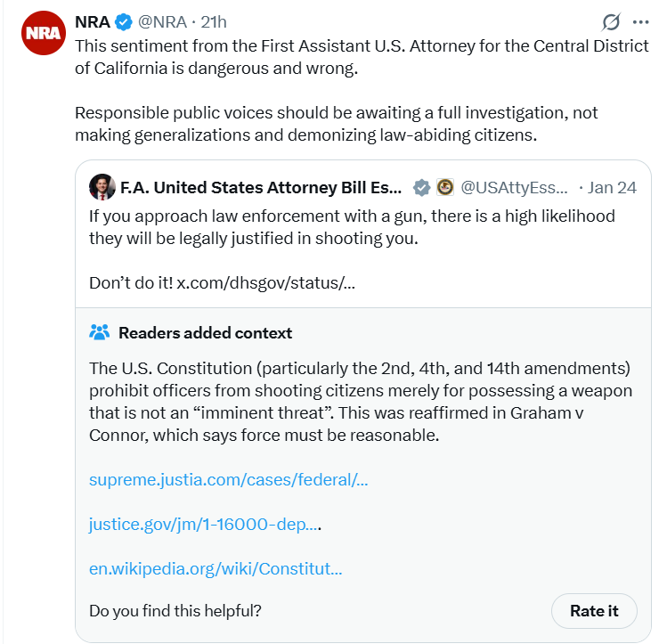Open F.A. United States Attorney Bill Essayli's name
Screen dimensions: 667x644
point(261,187)
